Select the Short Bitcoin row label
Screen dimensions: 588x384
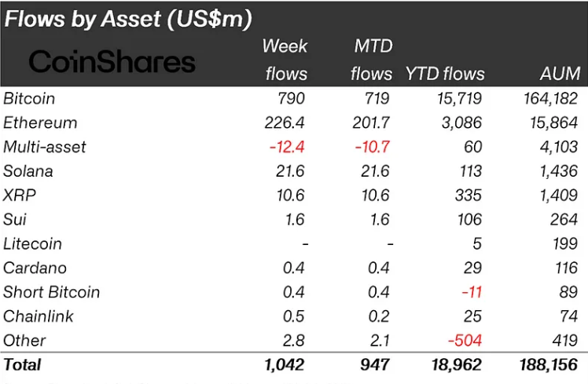52,292
